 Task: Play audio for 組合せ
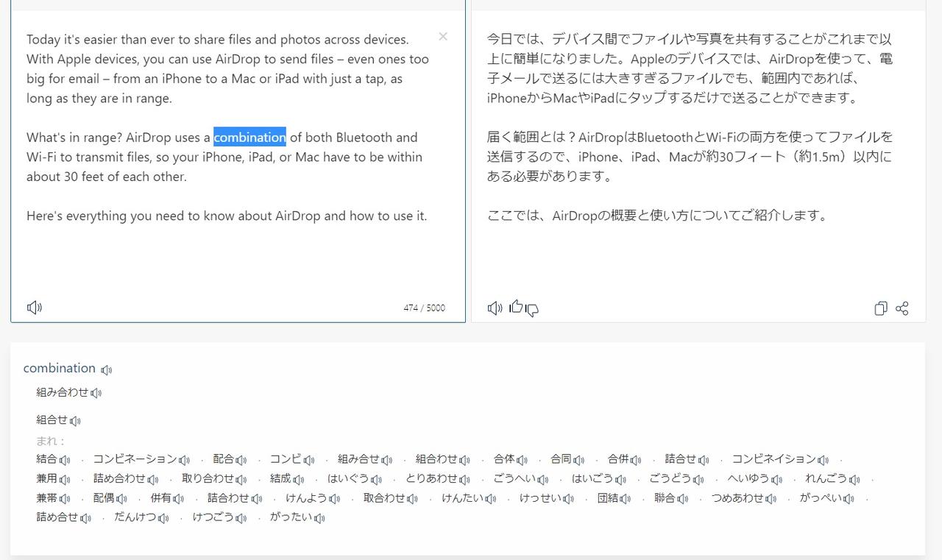click(x=75, y=421)
